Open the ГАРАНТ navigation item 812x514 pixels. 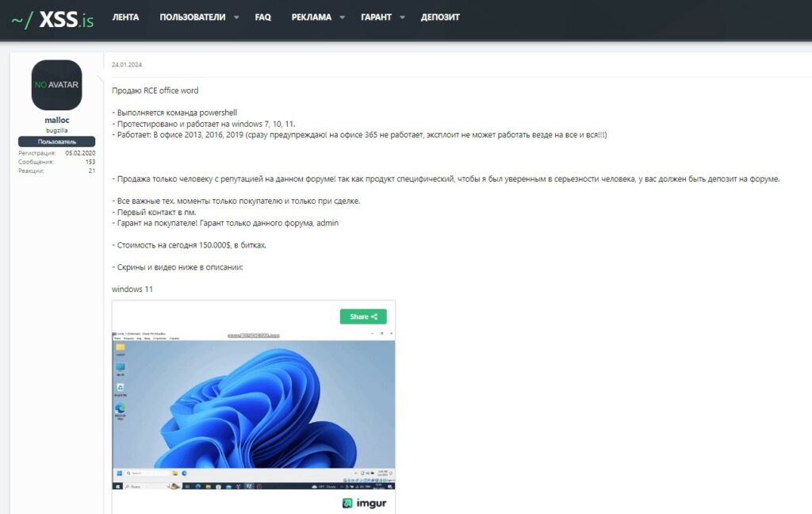pyautogui.click(x=376, y=17)
